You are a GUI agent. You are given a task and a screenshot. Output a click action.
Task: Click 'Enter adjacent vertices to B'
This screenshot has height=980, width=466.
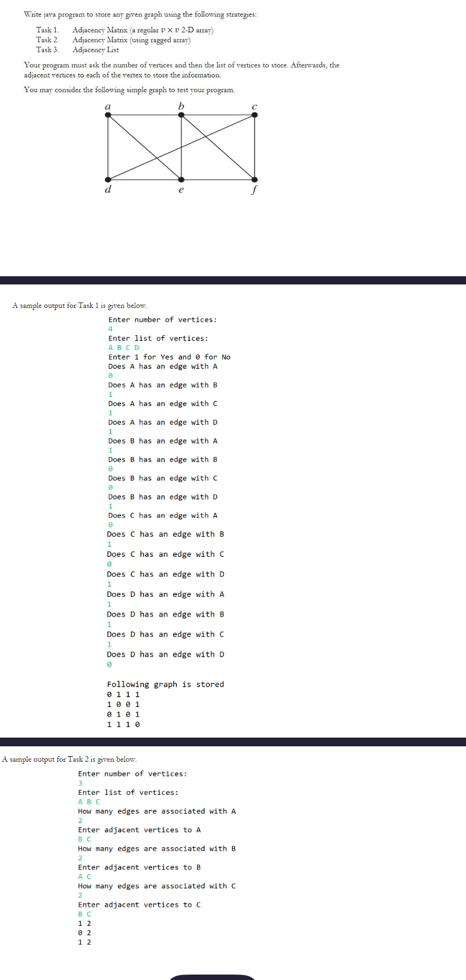click(139, 867)
